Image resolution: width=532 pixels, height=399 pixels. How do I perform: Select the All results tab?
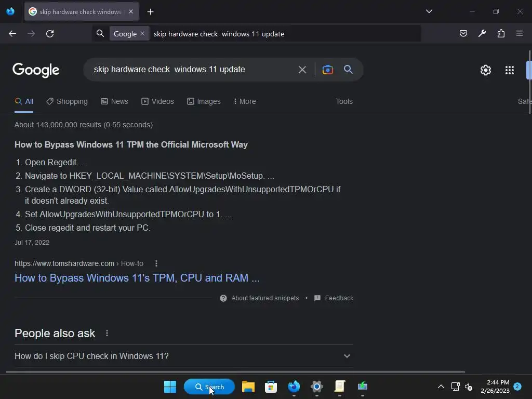[24, 101]
